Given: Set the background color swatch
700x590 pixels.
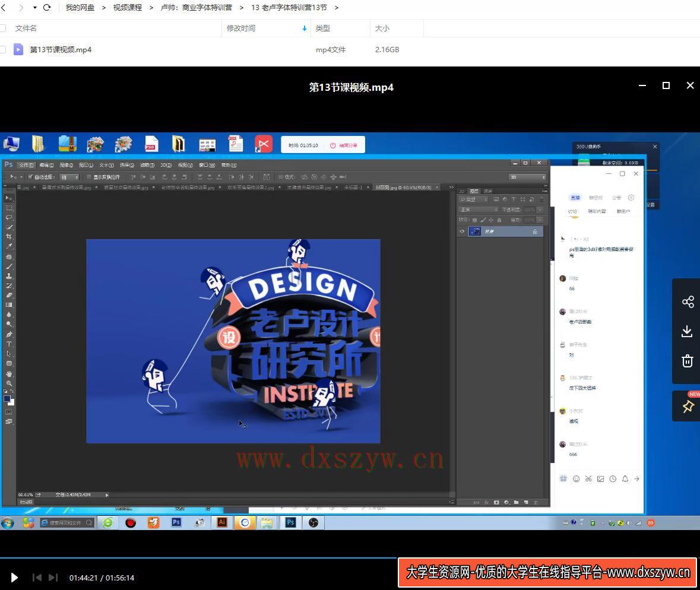Looking at the screenshot, I should tap(11, 402).
